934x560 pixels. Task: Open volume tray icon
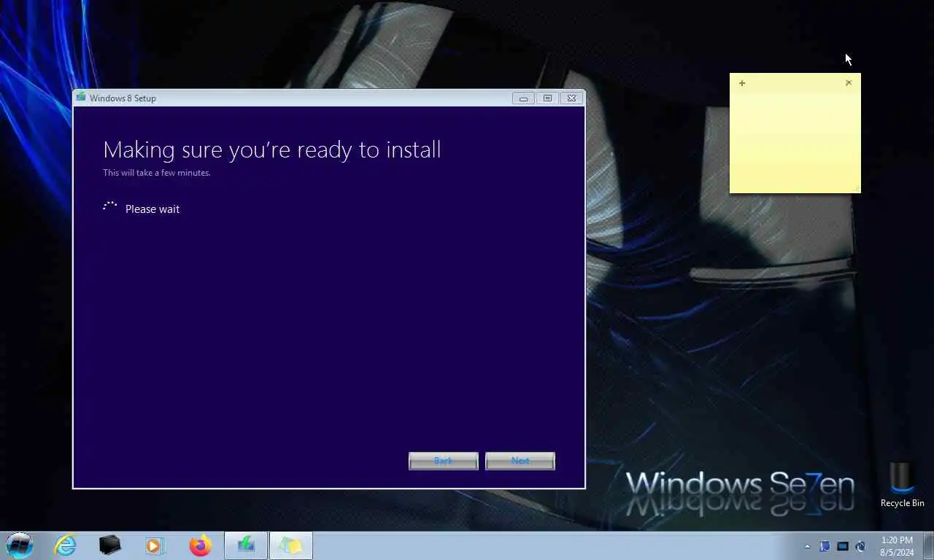click(x=860, y=546)
